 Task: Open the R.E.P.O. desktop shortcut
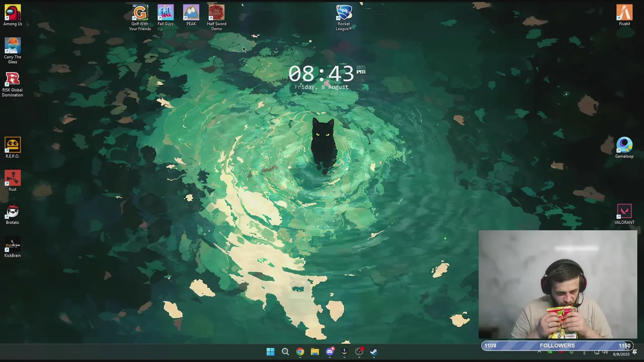click(13, 148)
